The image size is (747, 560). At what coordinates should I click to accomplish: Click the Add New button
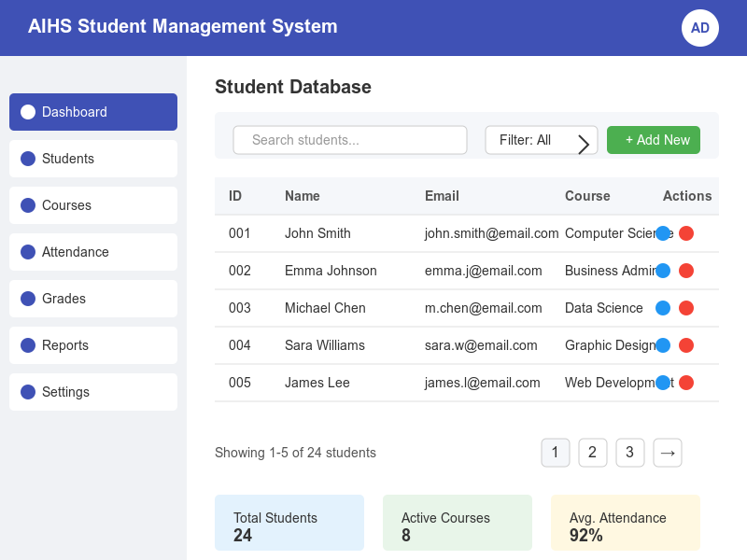pyautogui.click(x=654, y=140)
